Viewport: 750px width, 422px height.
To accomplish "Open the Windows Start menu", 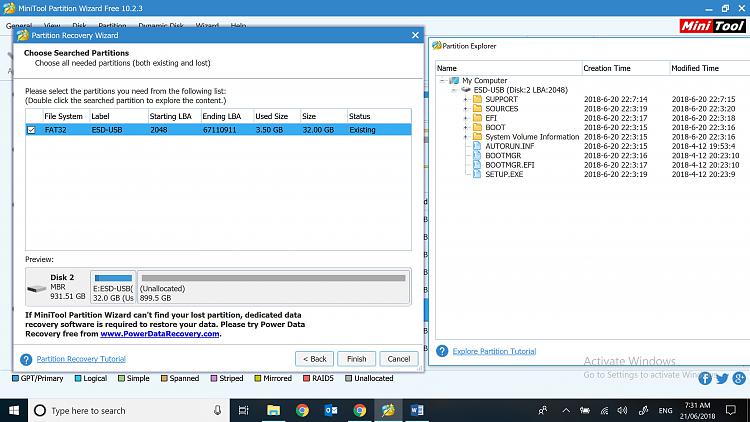I will 14,411.
